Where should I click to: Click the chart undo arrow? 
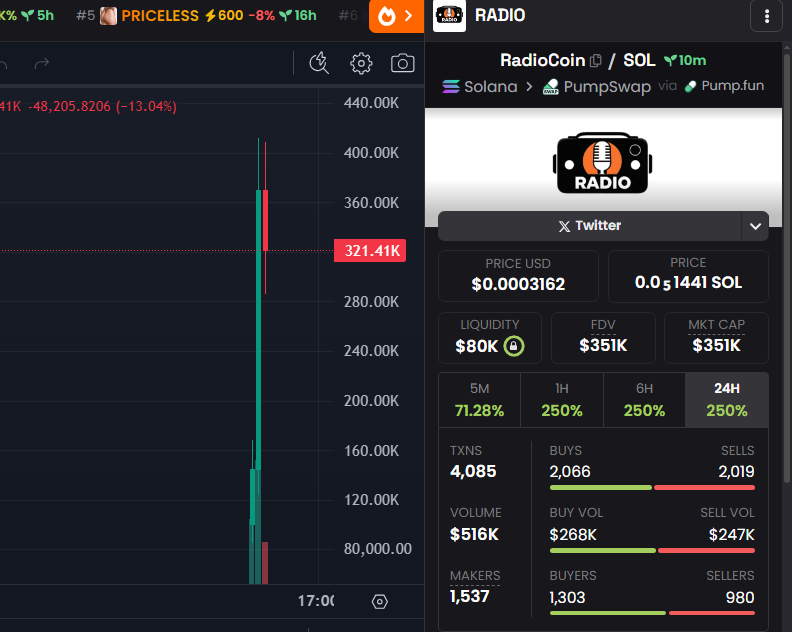(3, 64)
